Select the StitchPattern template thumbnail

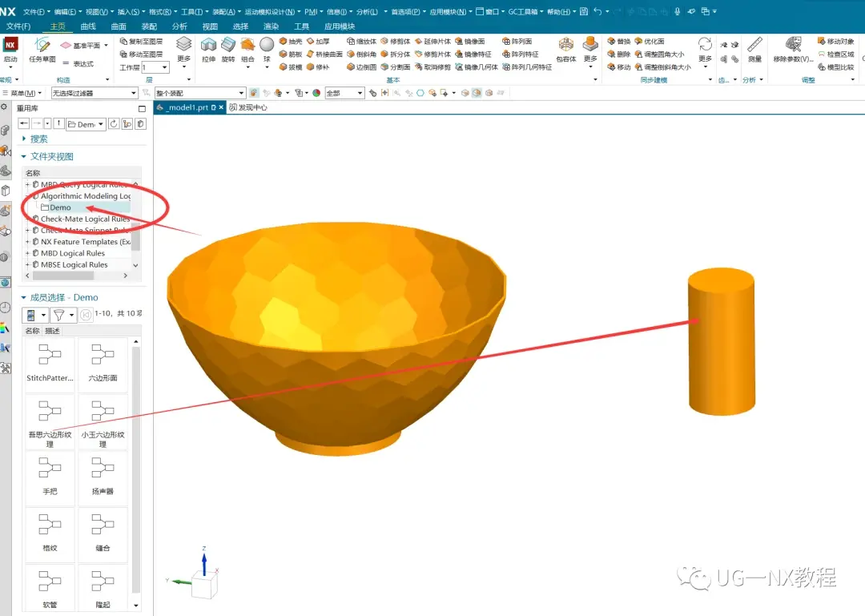click(50, 364)
